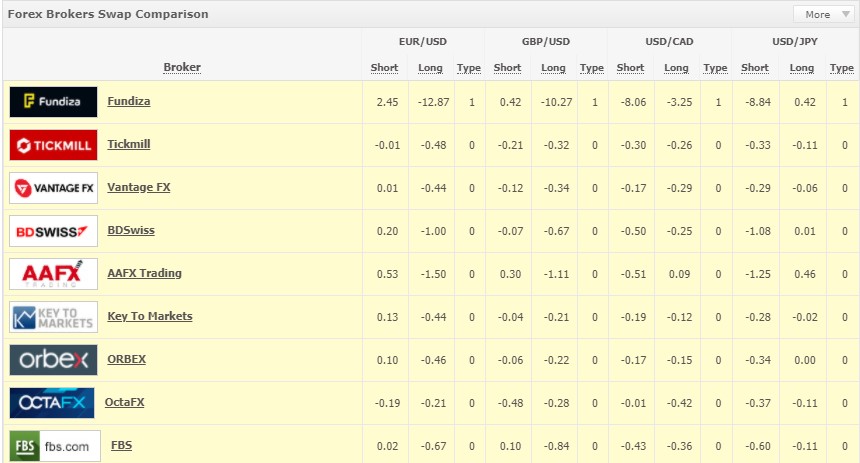Click the Key To Markets logo
The image size is (860, 463).
(53, 317)
